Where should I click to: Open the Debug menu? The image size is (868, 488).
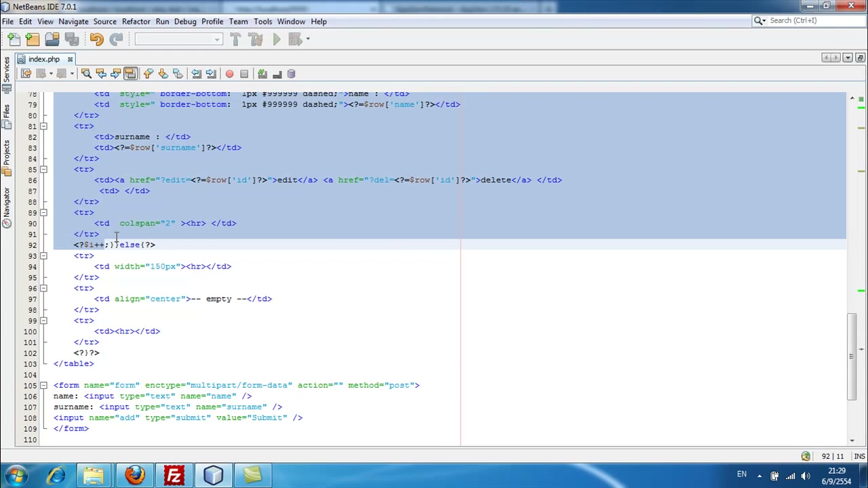point(184,22)
